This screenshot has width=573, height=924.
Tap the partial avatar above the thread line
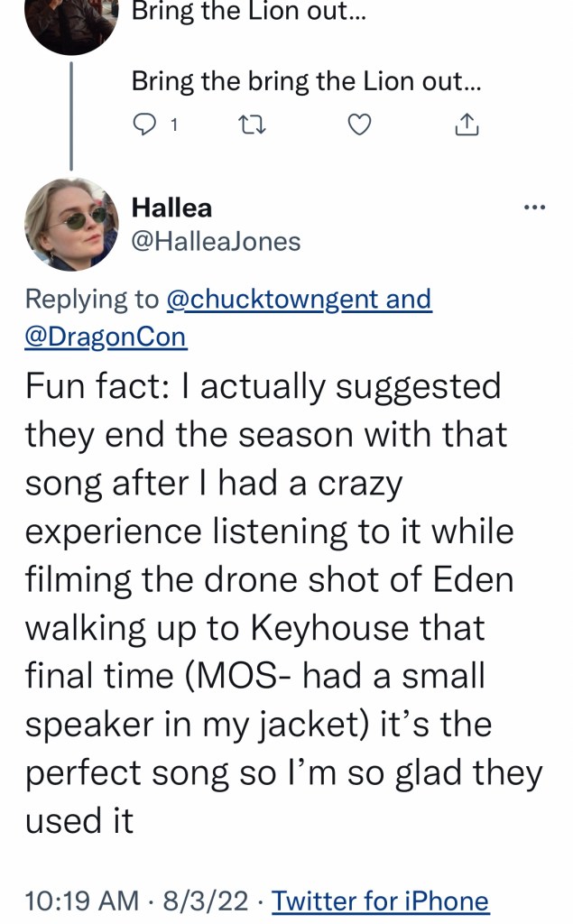[71, 23]
